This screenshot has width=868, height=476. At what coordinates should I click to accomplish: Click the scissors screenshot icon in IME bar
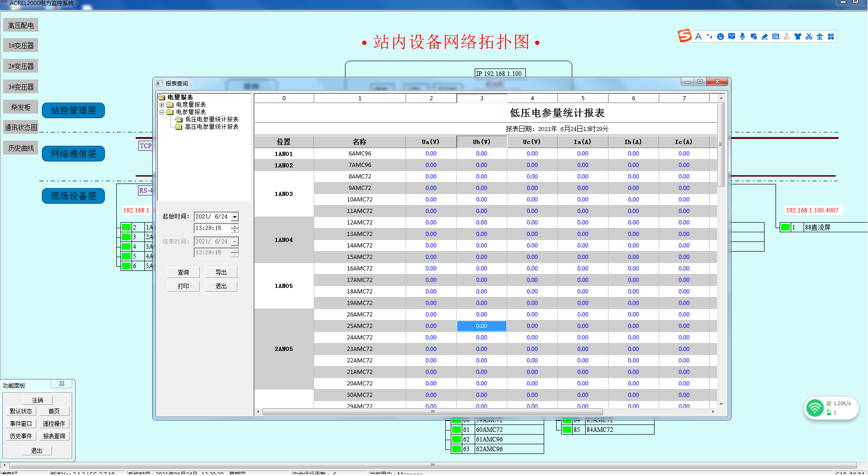(809, 36)
